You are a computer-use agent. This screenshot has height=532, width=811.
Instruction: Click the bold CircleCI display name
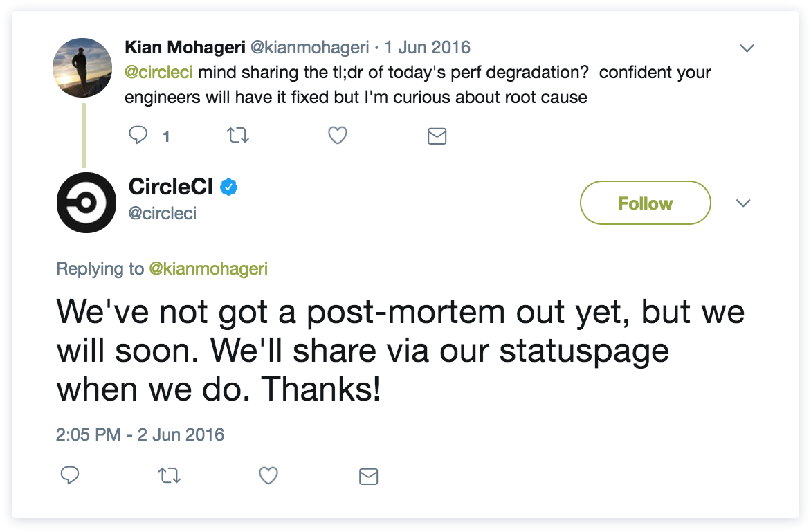pyautogui.click(x=171, y=187)
